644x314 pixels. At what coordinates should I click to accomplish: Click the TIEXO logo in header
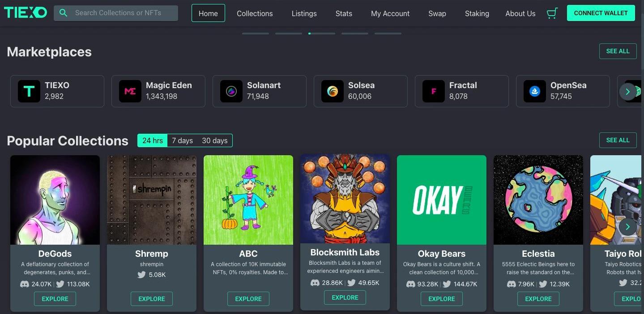(26, 13)
